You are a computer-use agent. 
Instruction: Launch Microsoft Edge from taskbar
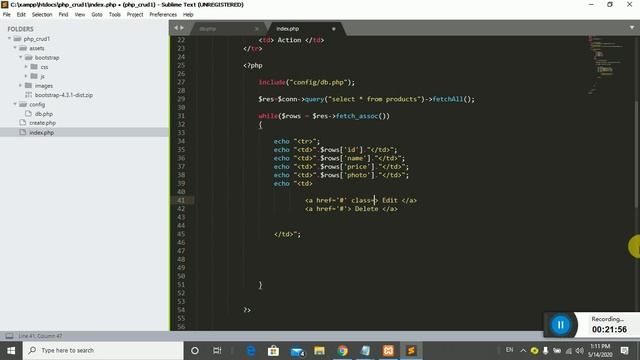tap(251, 350)
